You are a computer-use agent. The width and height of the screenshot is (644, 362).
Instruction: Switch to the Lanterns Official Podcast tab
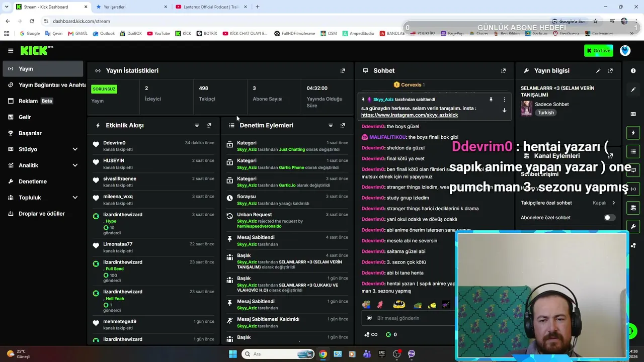(212, 7)
